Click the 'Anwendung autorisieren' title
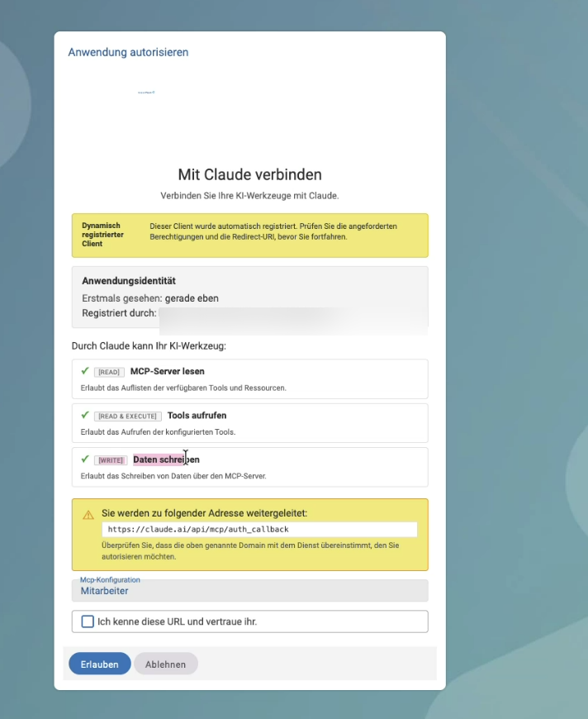 pyautogui.click(x=128, y=52)
